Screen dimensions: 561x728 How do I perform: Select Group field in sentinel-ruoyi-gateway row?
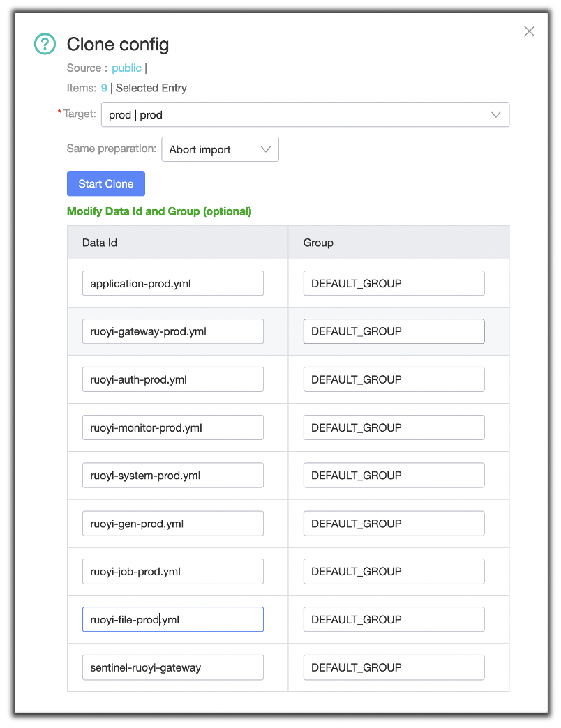click(394, 667)
